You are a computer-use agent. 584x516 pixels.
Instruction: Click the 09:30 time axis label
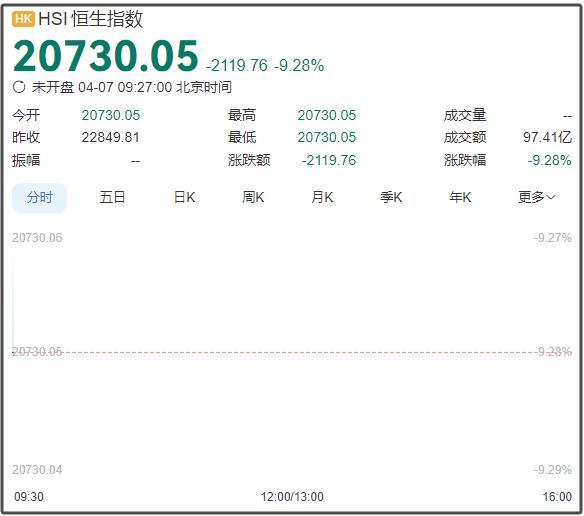pos(29,497)
